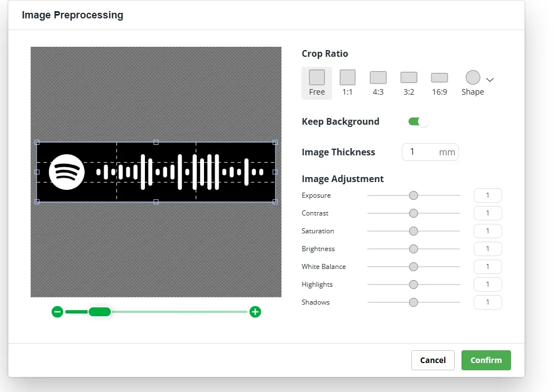Toggle the Keep Background switch

[419, 121]
